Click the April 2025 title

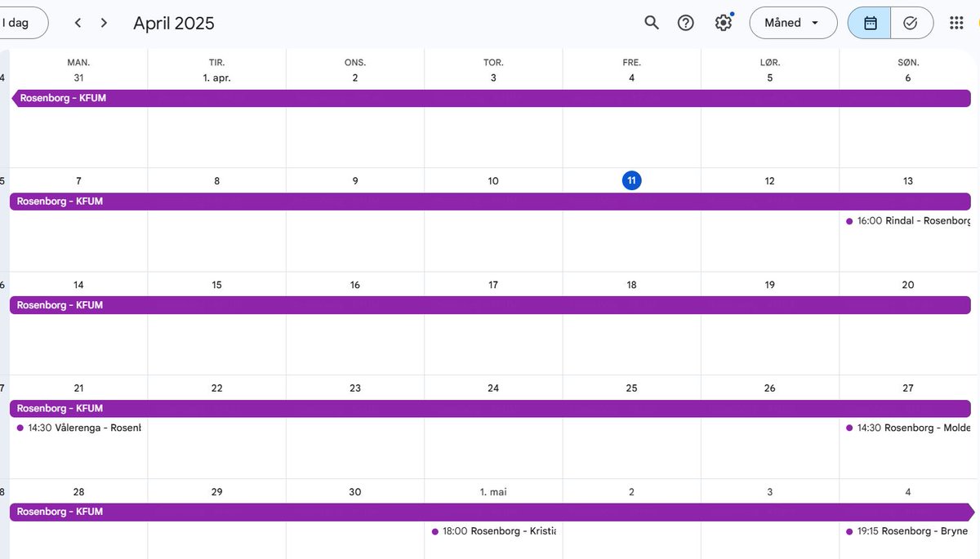click(x=174, y=23)
